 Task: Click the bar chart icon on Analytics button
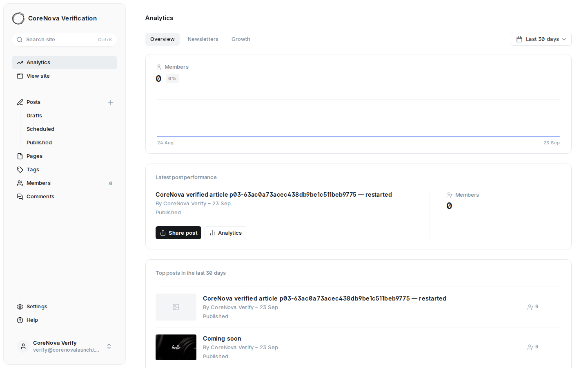pos(212,233)
